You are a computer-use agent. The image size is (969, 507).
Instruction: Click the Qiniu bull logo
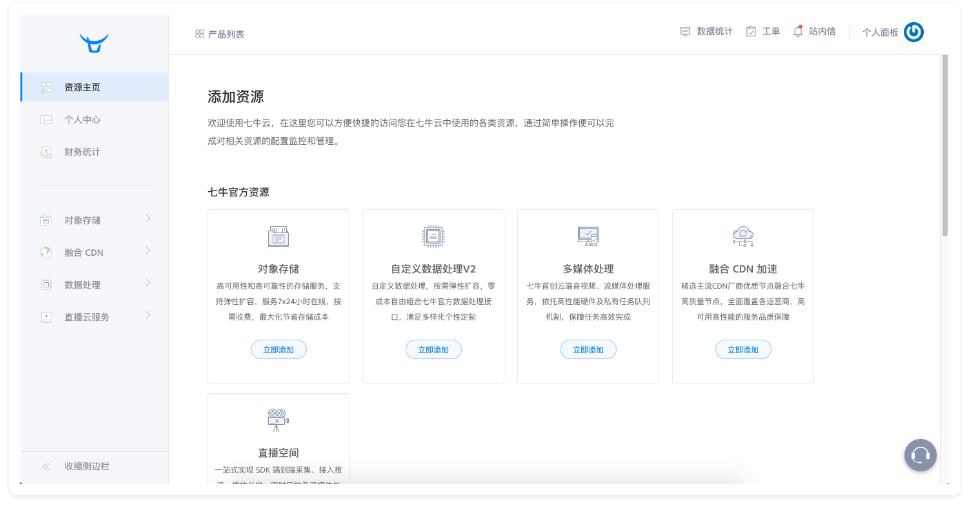coord(94,43)
